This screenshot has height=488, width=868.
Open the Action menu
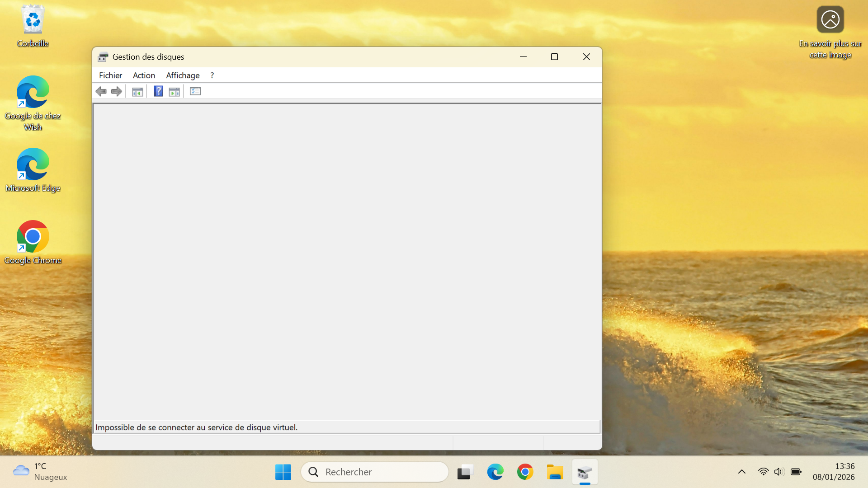(144, 75)
